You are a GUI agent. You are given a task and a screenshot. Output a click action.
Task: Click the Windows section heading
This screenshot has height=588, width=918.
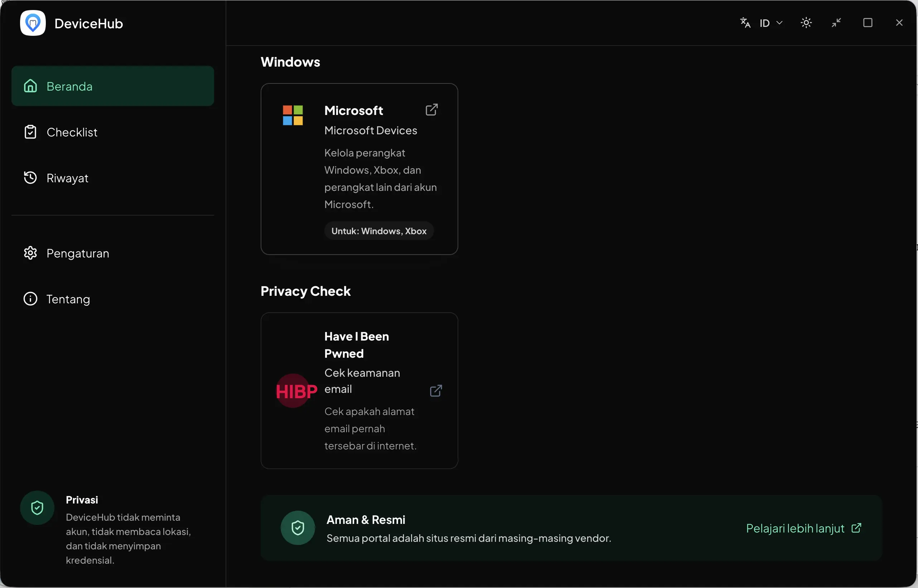click(290, 62)
